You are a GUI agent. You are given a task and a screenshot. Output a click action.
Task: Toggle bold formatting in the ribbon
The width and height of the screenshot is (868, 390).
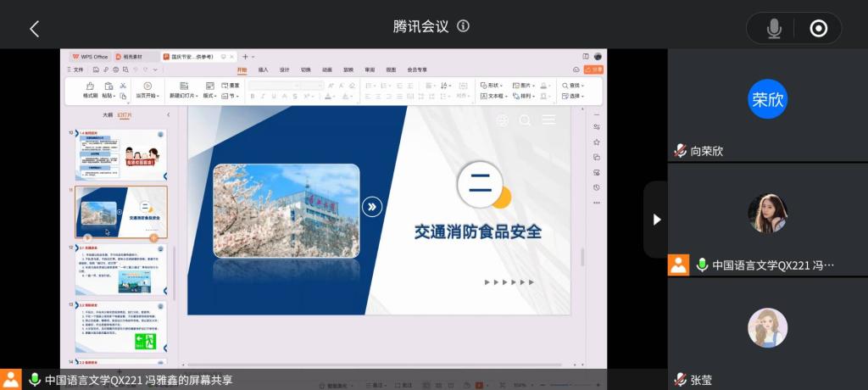[253, 97]
